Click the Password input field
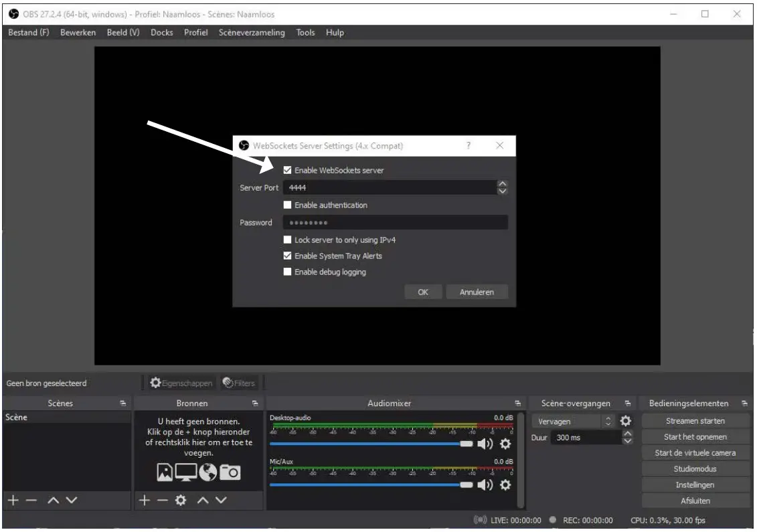 point(396,222)
